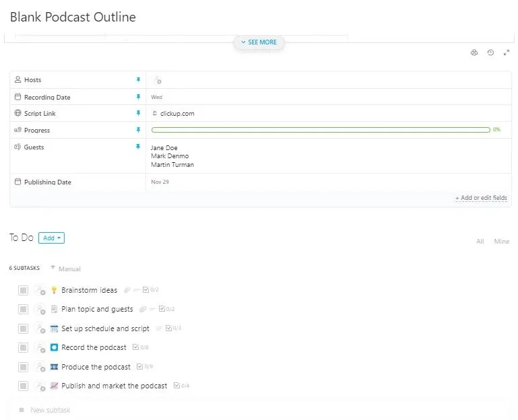Open the 0/2 checklist of Plan topic
This screenshot has height=420, width=518.
click(166, 309)
